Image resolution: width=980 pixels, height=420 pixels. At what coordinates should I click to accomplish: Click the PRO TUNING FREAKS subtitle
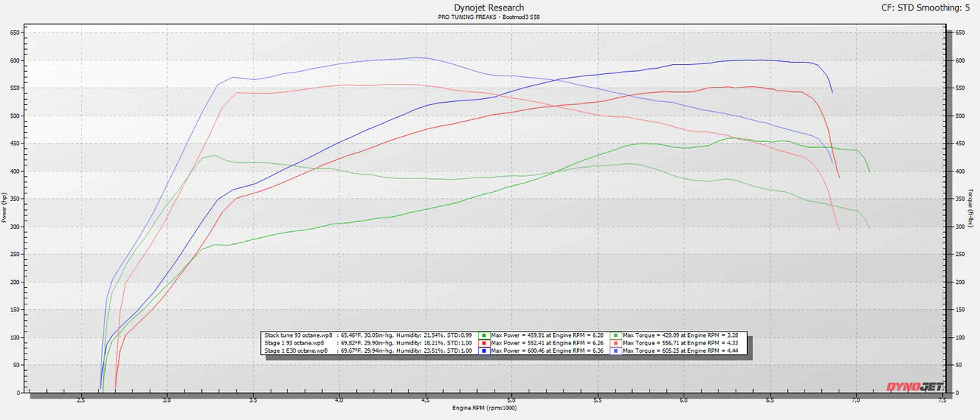click(x=489, y=17)
